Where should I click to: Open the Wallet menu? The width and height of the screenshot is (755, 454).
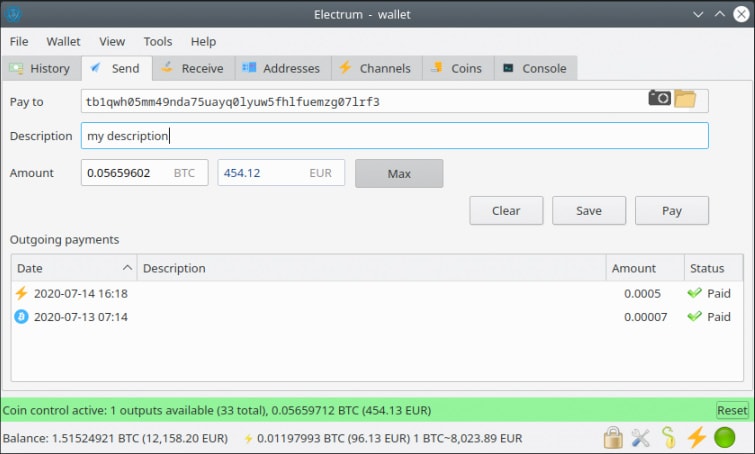[63, 42]
